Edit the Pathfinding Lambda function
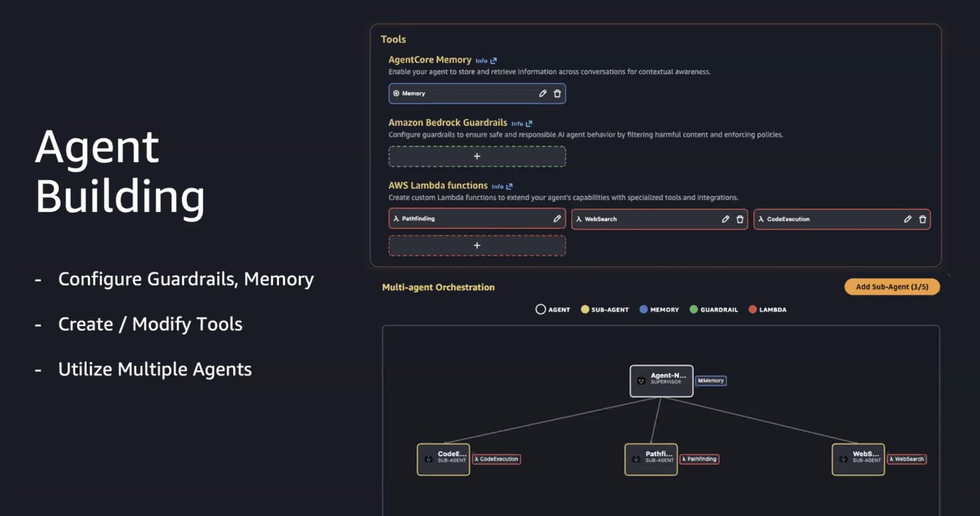The image size is (980, 516). [x=557, y=219]
